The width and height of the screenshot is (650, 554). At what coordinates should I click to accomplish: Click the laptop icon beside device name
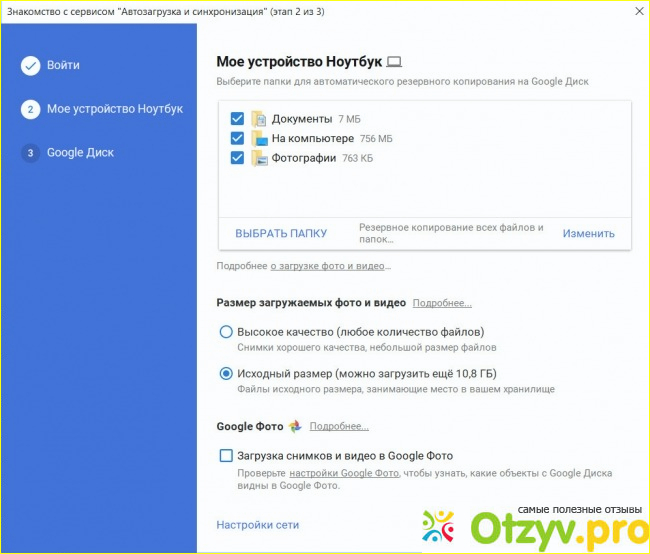pos(393,62)
